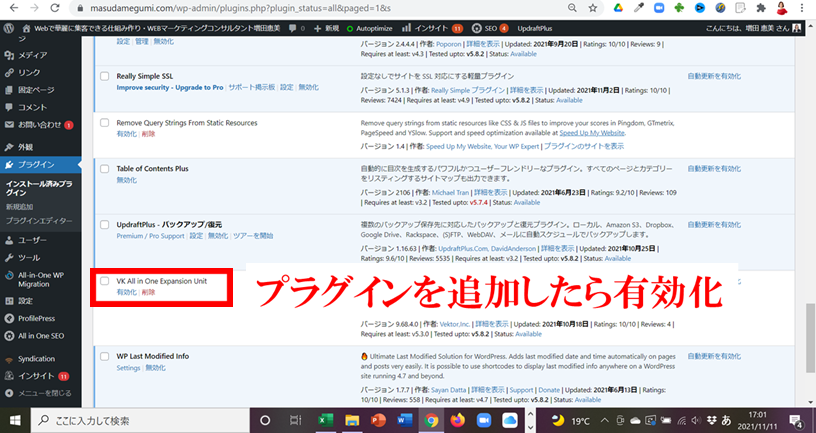Open the Zoom extension in Chrome toolbar

(x=659, y=8)
